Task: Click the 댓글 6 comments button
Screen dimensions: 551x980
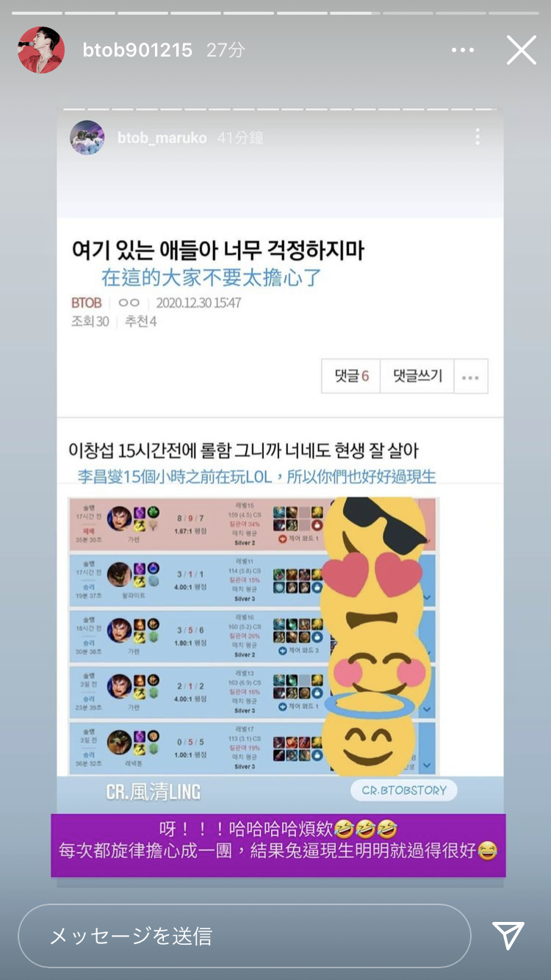Action: click(351, 376)
